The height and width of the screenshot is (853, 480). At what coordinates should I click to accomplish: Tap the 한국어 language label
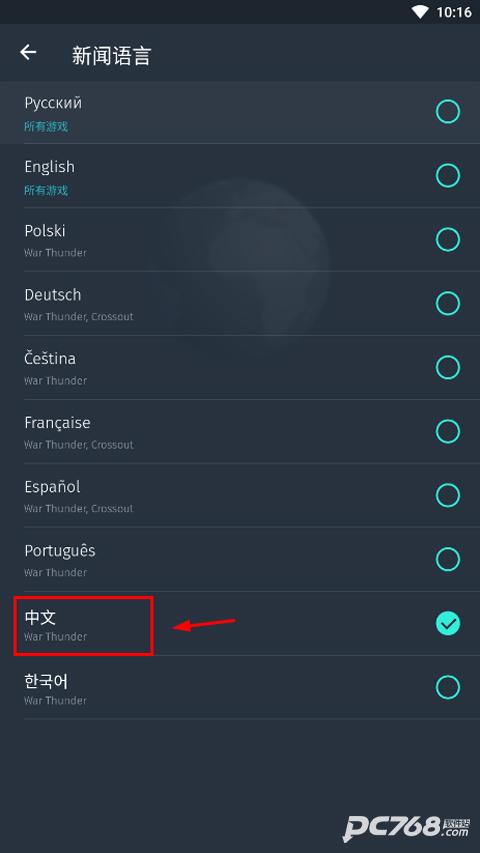tap(46, 681)
